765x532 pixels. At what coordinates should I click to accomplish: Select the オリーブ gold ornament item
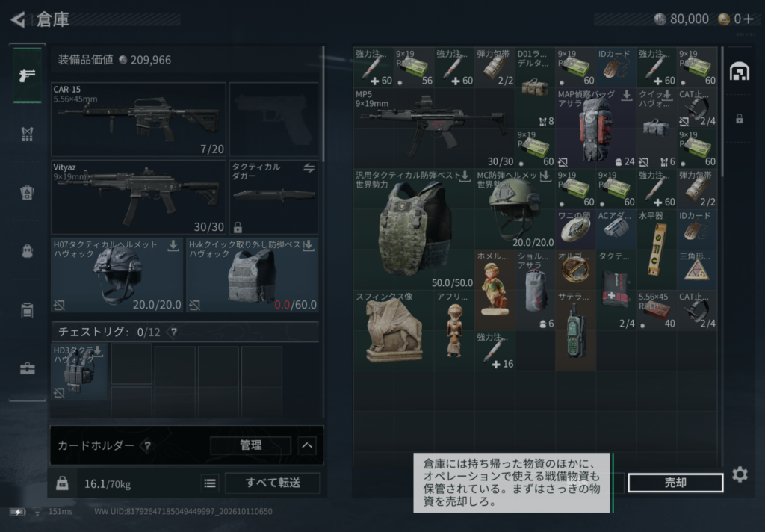(576, 270)
